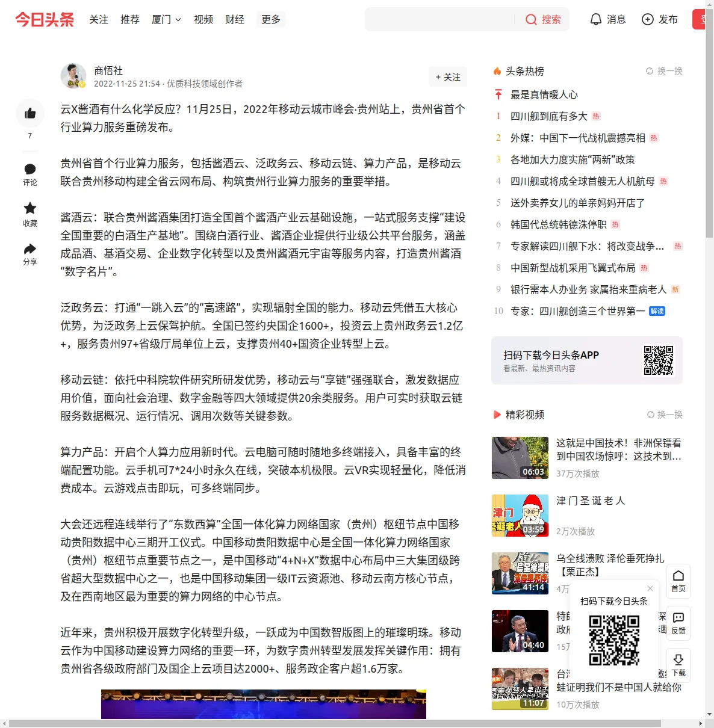Expand the 厦门 city dropdown
Viewport: 714px width, 728px height.
coord(166,19)
